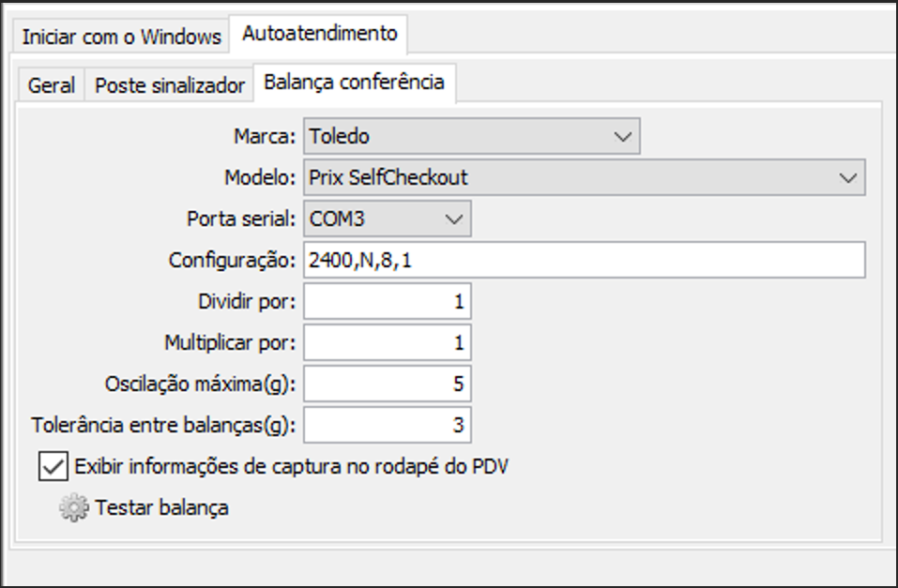Screen dimensions: 898x588
Task: Click the Multiplicar por input field
Action: click(388, 342)
